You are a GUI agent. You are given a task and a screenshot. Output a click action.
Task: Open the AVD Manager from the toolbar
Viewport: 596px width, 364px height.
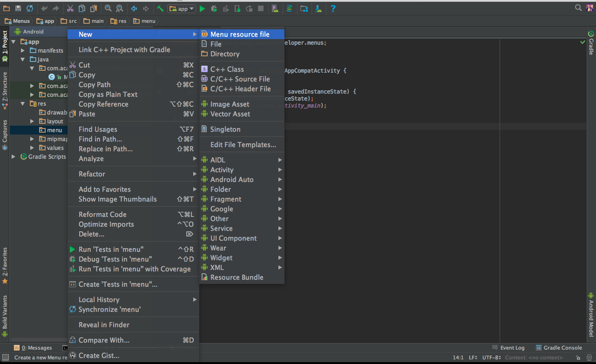[275, 8]
